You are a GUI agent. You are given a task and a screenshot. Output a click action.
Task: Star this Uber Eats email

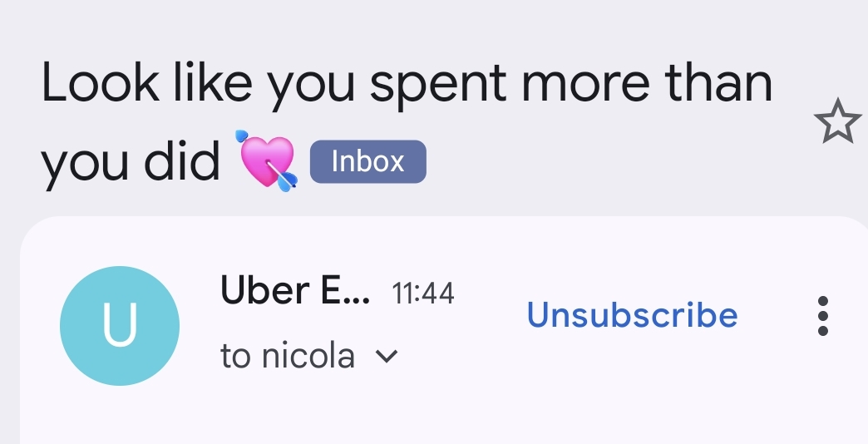click(837, 123)
